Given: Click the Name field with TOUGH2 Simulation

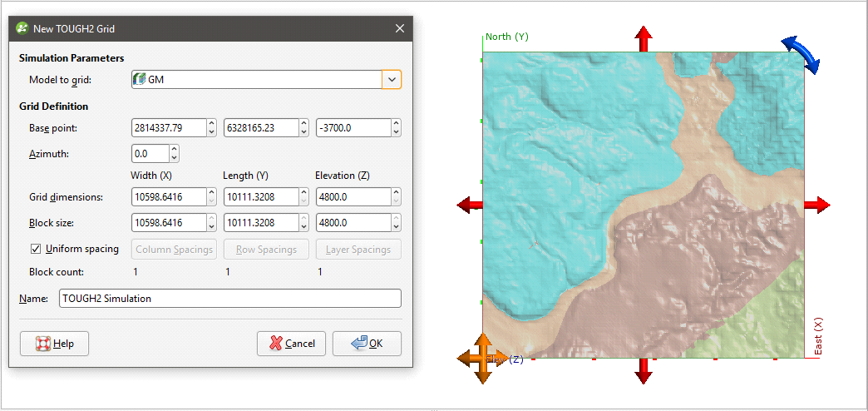Looking at the screenshot, I should (229, 298).
